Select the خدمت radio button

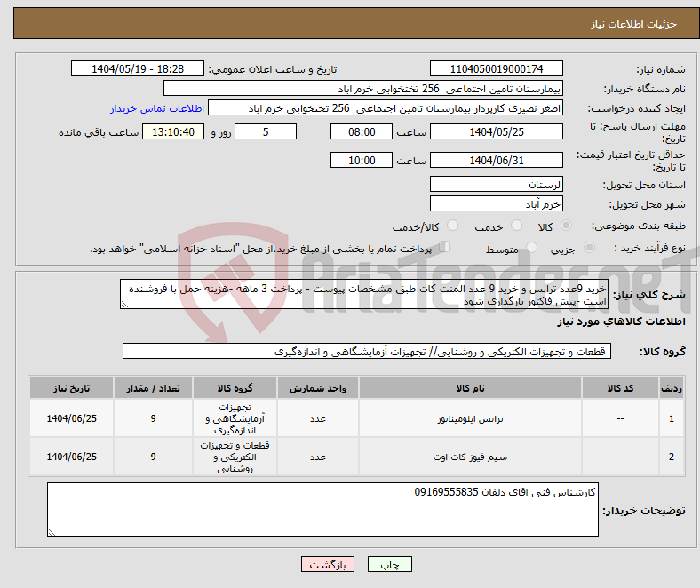pos(516,226)
